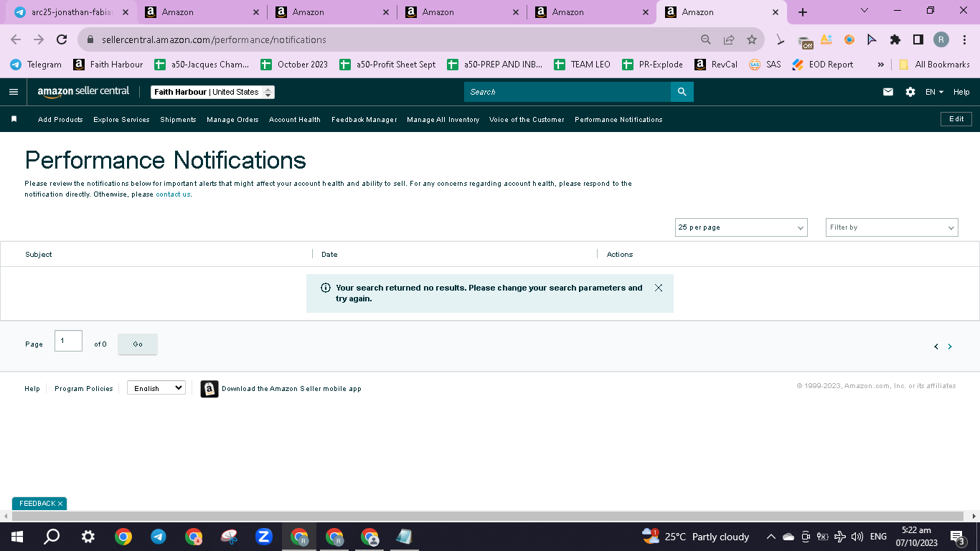Go to the next page arrow
The height and width of the screenshot is (551, 980).
[x=950, y=347]
